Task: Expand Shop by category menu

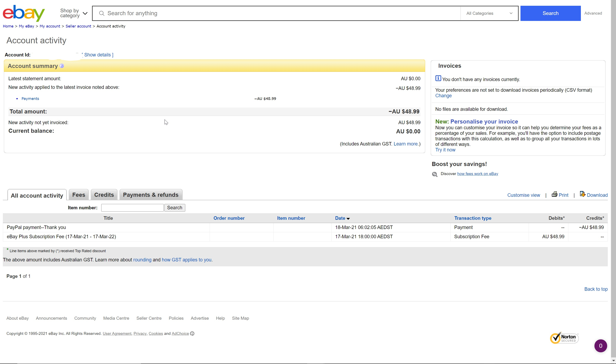Action: coord(74,13)
